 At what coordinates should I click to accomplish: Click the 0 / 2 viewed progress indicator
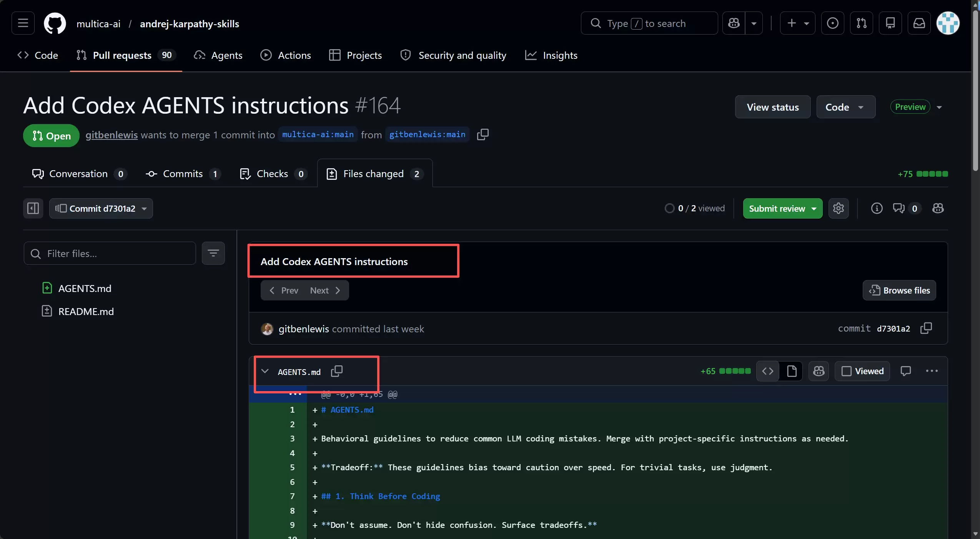(x=695, y=208)
